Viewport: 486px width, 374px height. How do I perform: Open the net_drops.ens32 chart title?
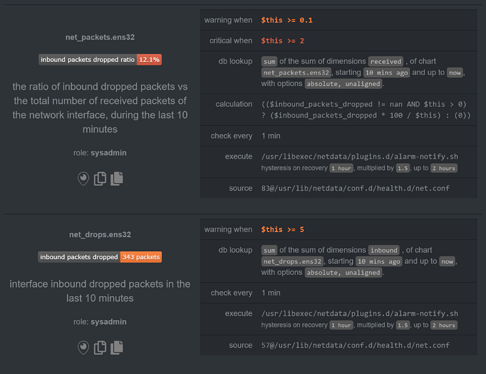100,234
